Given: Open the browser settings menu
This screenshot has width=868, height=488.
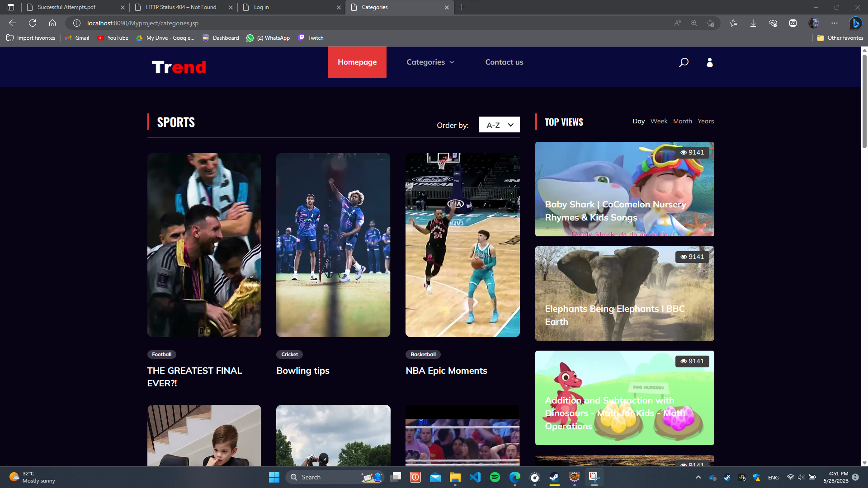Looking at the screenshot, I should (834, 23).
